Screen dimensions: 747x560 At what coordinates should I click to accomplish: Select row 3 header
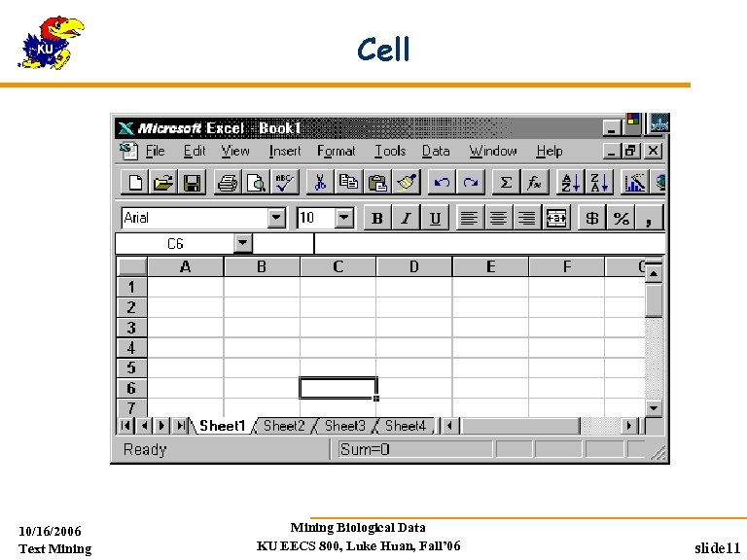[x=132, y=328]
